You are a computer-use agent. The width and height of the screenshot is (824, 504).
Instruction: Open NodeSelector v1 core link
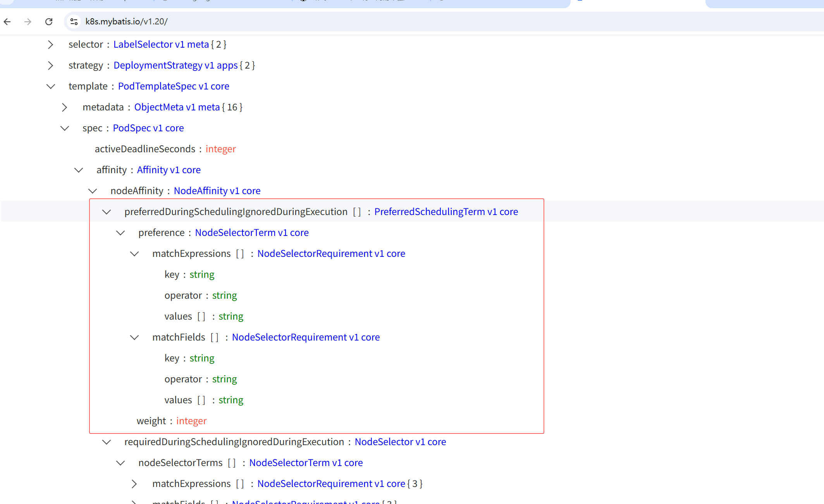(x=400, y=442)
